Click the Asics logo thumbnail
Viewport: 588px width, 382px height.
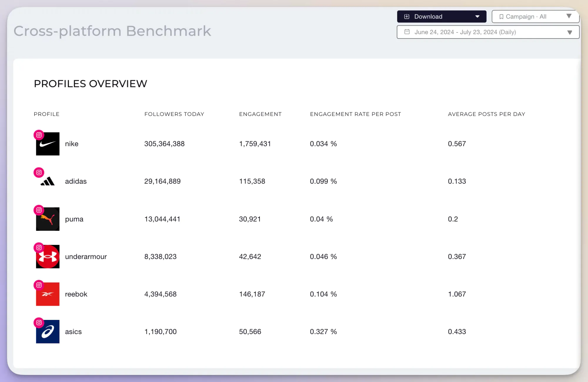click(x=48, y=332)
